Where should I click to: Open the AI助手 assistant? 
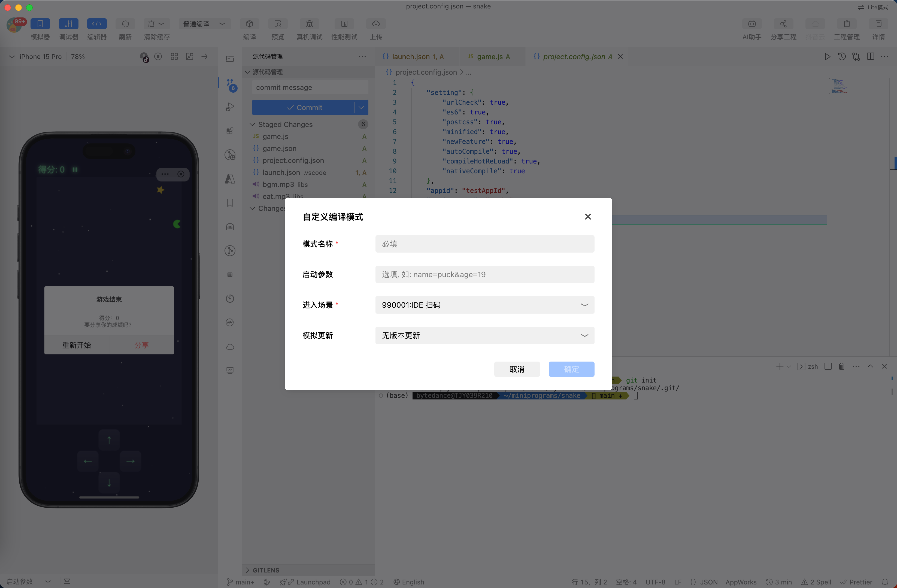(x=751, y=24)
